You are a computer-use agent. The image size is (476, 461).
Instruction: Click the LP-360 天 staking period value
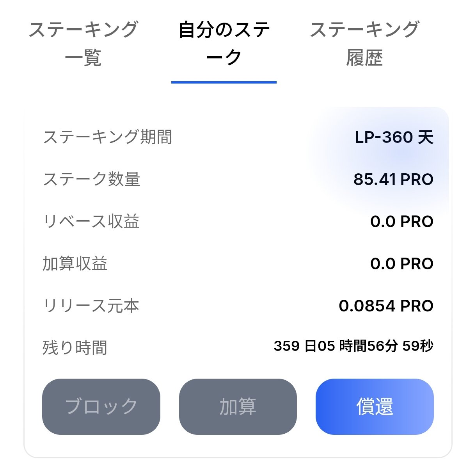point(394,137)
